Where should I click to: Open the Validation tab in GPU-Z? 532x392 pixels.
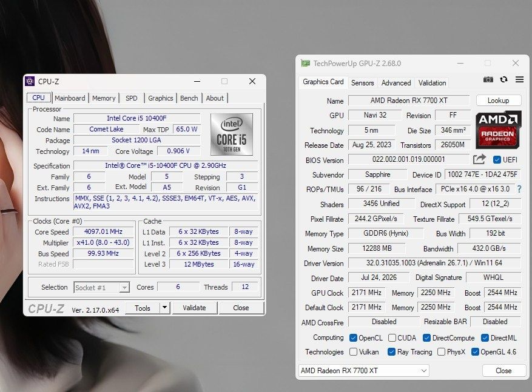(x=432, y=82)
